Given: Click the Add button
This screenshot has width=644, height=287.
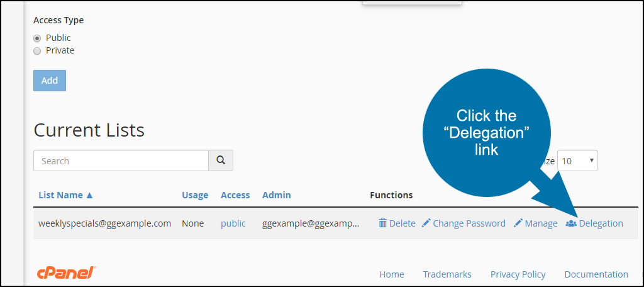Looking at the screenshot, I should tap(50, 81).
